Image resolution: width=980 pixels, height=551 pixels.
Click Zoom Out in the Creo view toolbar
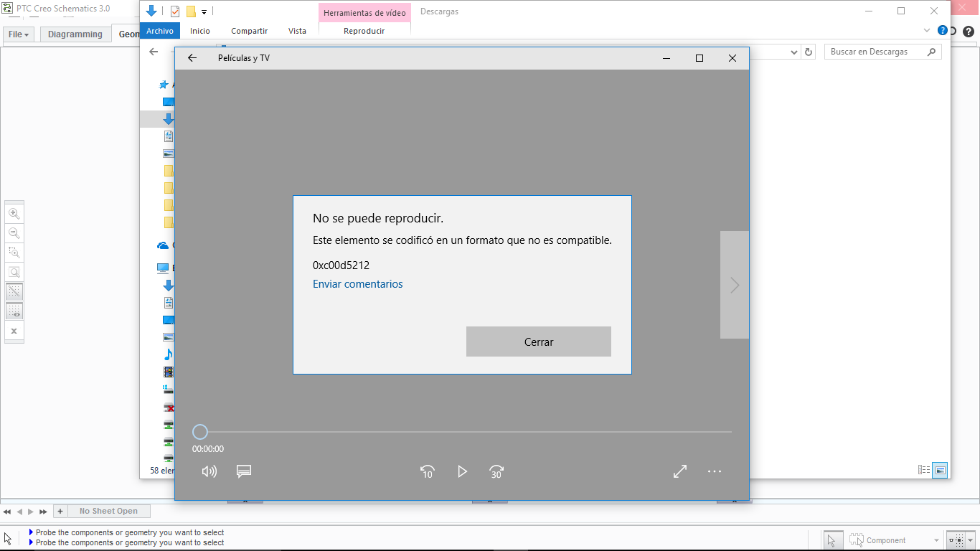[x=14, y=232]
